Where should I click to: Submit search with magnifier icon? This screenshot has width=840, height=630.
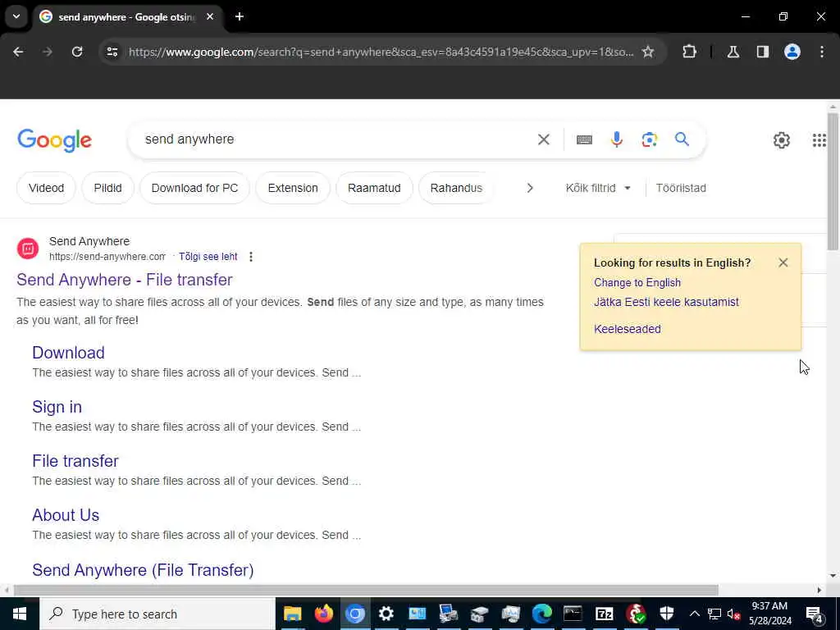point(682,139)
